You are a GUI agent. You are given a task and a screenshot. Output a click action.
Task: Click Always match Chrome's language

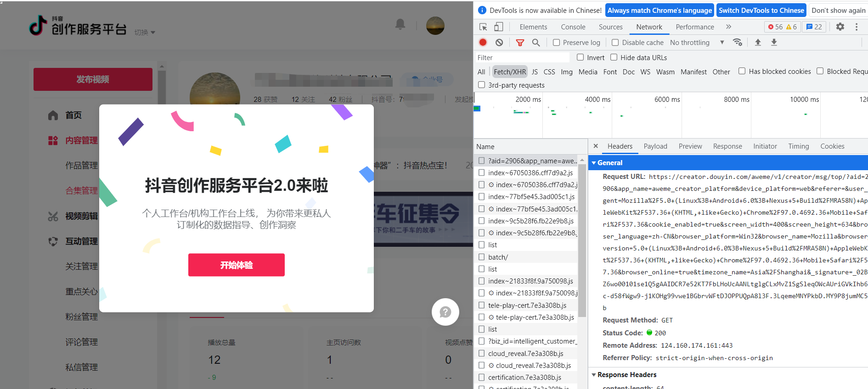pyautogui.click(x=659, y=10)
